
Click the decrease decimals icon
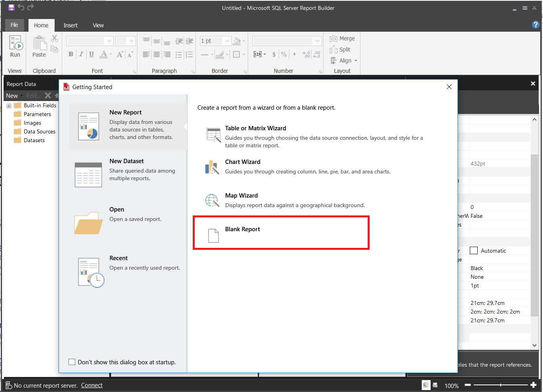317,54
